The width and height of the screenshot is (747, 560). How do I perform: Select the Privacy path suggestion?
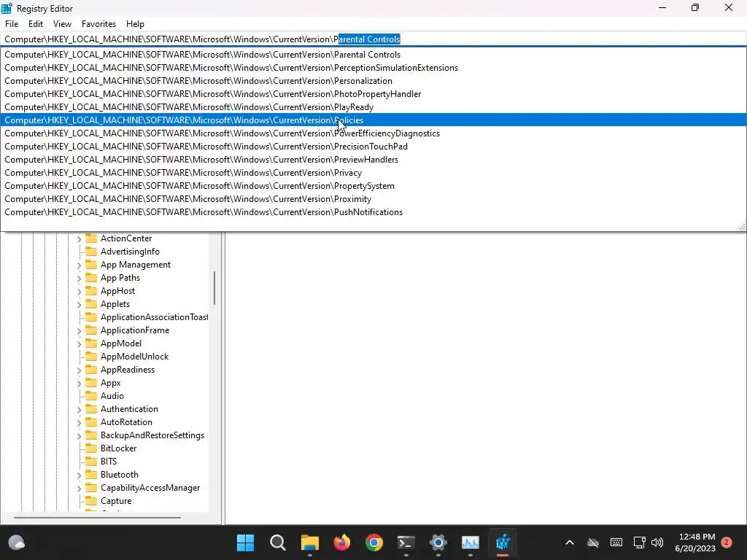coord(373,173)
